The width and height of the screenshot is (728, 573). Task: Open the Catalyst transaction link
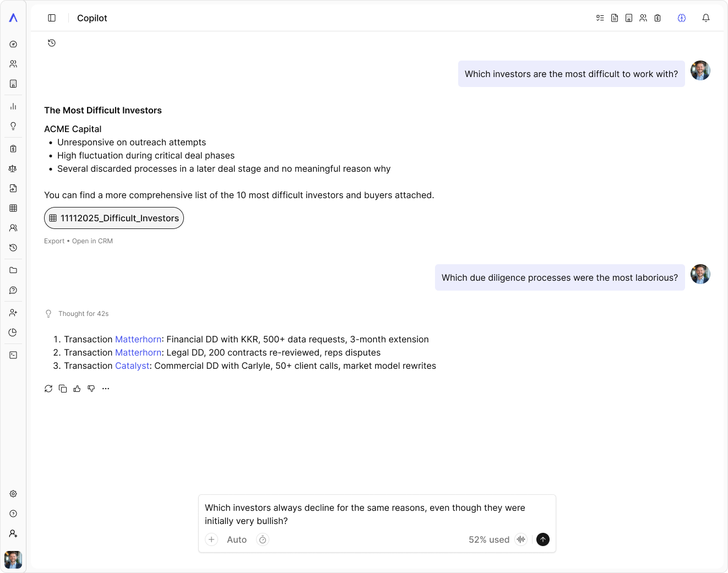tap(132, 366)
